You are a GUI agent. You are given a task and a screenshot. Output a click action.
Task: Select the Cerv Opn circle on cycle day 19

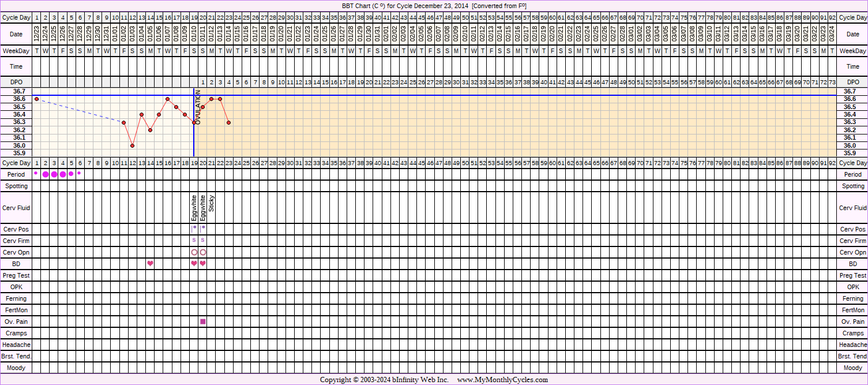[x=194, y=252]
